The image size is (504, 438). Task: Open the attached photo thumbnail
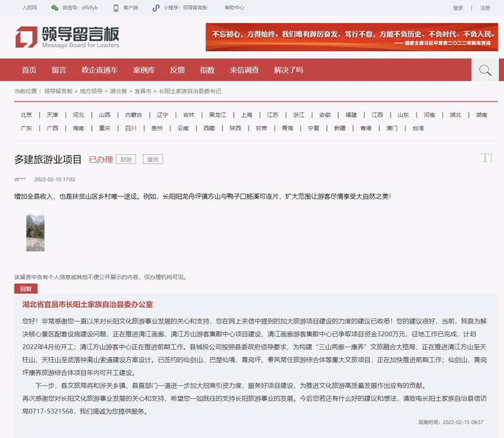pos(35,232)
